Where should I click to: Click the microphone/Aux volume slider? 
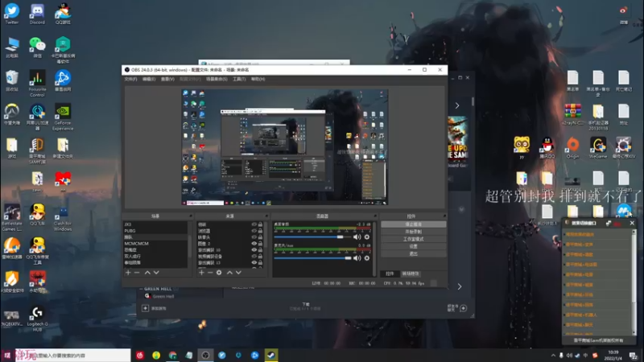(x=312, y=258)
